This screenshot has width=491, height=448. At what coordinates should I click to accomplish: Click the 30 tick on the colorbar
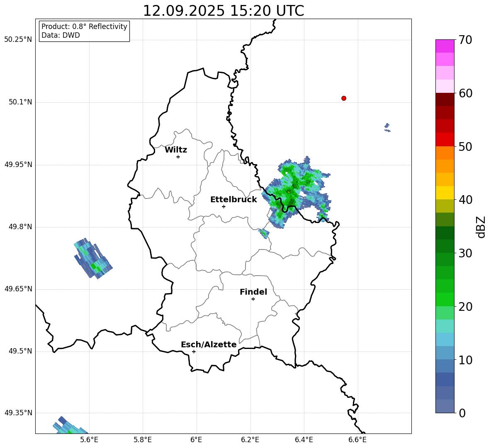click(x=465, y=253)
